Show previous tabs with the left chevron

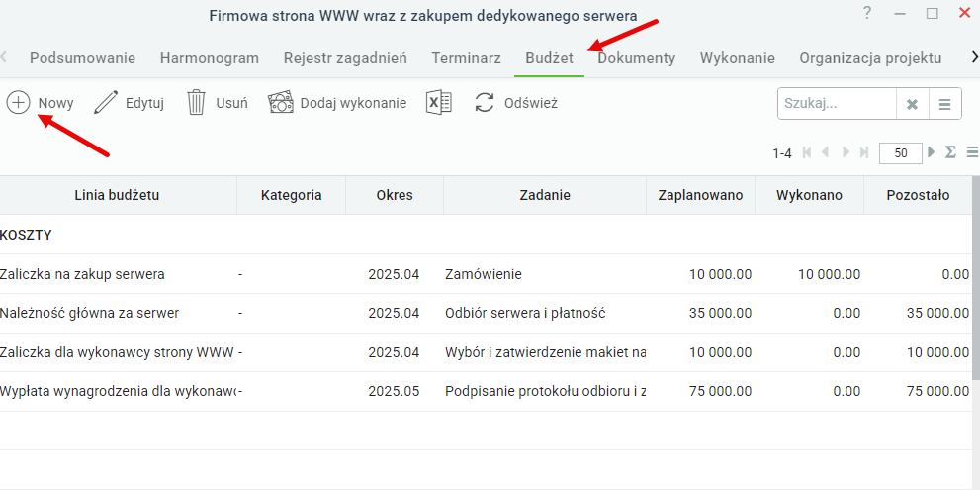click(4, 57)
